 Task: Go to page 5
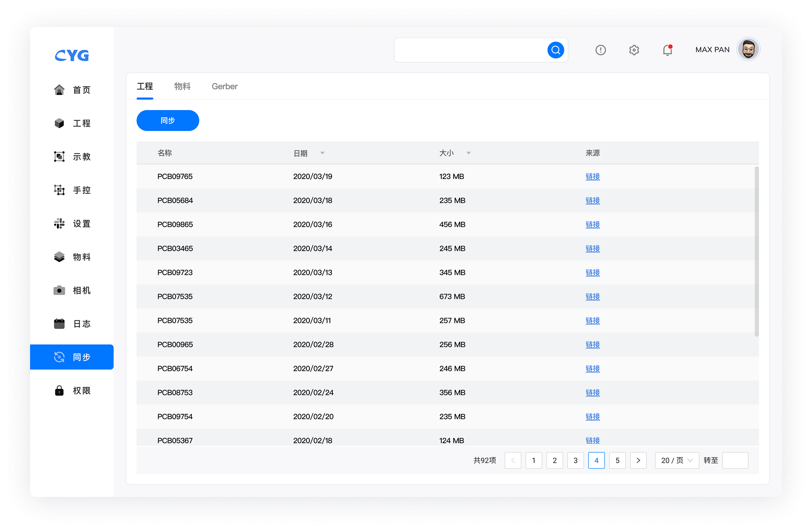617,460
